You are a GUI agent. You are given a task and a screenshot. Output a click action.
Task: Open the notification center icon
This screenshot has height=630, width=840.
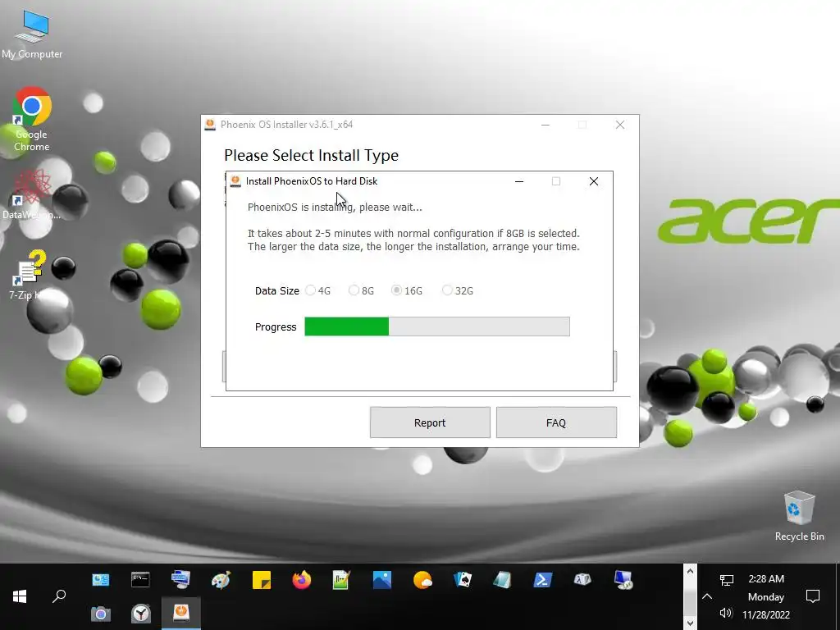tap(813, 596)
